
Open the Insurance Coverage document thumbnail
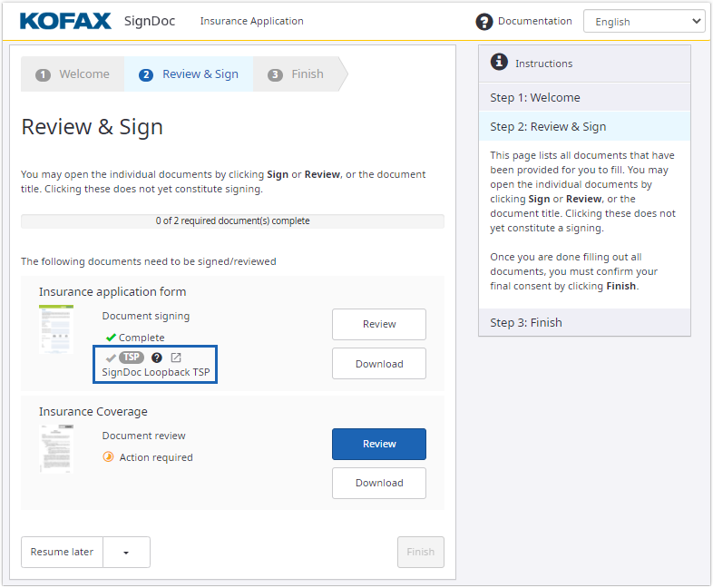point(57,448)
